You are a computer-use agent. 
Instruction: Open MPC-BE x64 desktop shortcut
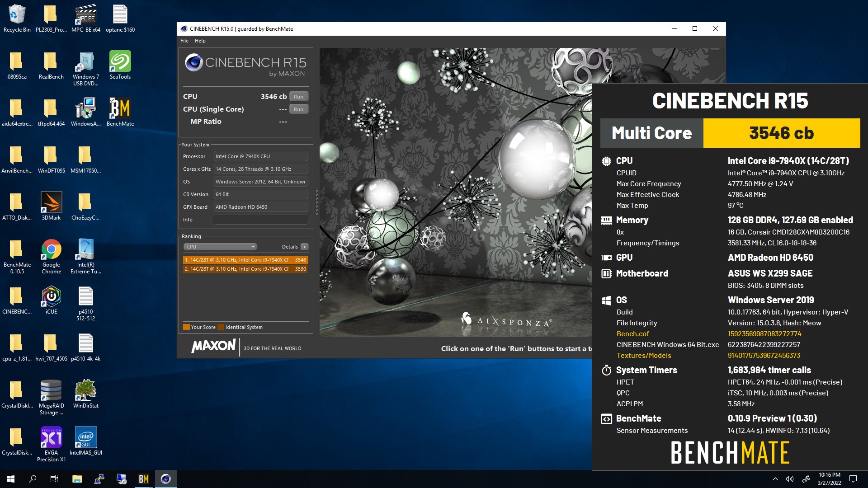pyautogui.click(x=86, y=18)
